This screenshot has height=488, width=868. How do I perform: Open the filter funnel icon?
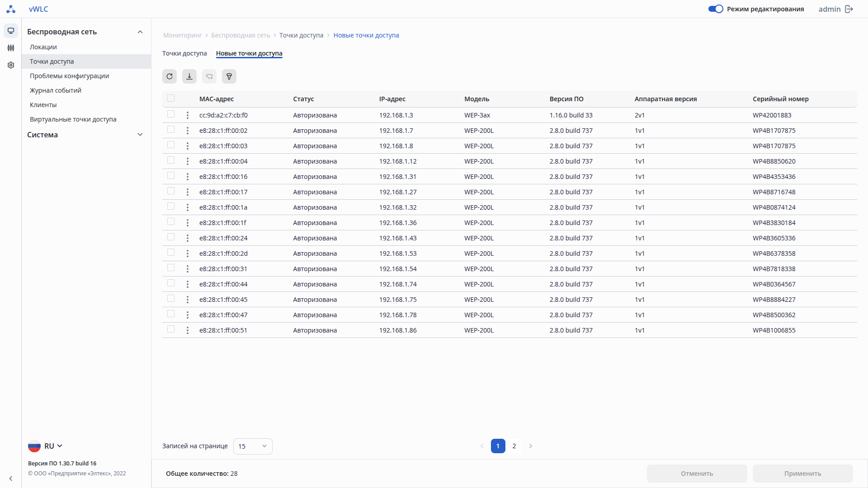pos(229,76)
